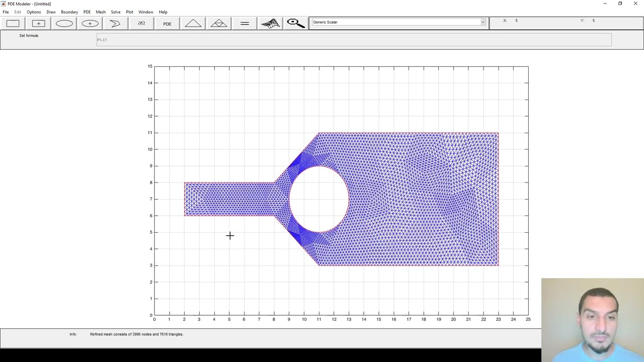Select the centered rectangle tool

point(38,24)
